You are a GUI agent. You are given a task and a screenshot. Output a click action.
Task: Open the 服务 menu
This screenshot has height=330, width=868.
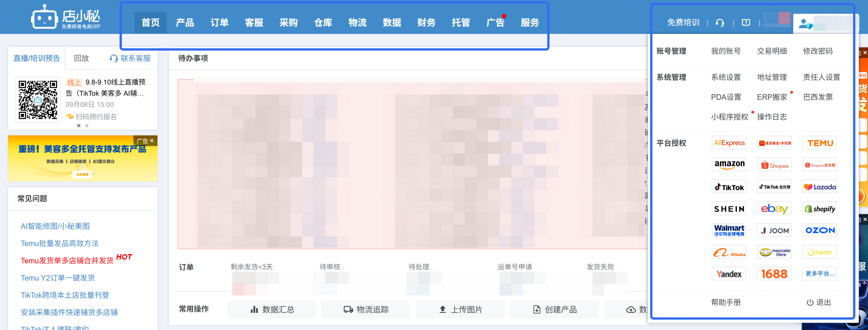(x=530, y=23)
